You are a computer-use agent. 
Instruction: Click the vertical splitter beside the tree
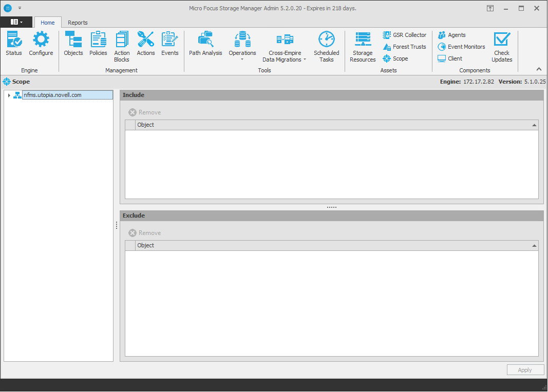click(x=117, y=225)
